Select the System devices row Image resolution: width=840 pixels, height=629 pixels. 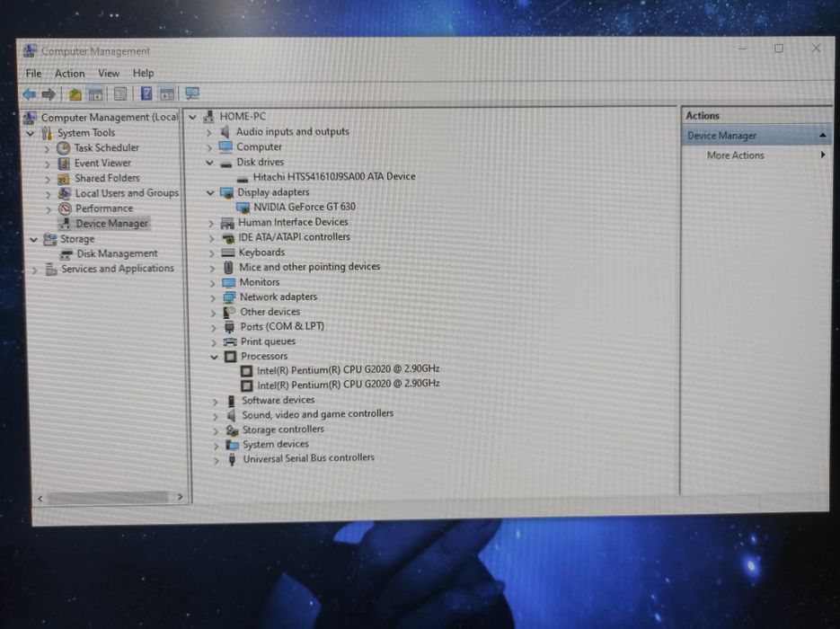pyautogui.click(x=275, y=444)
